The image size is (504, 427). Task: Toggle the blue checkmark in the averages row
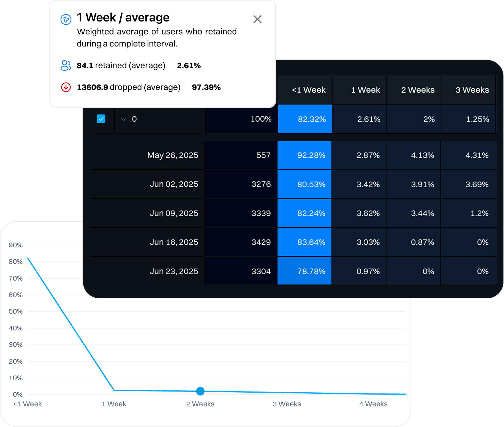(x=101, y=119)
